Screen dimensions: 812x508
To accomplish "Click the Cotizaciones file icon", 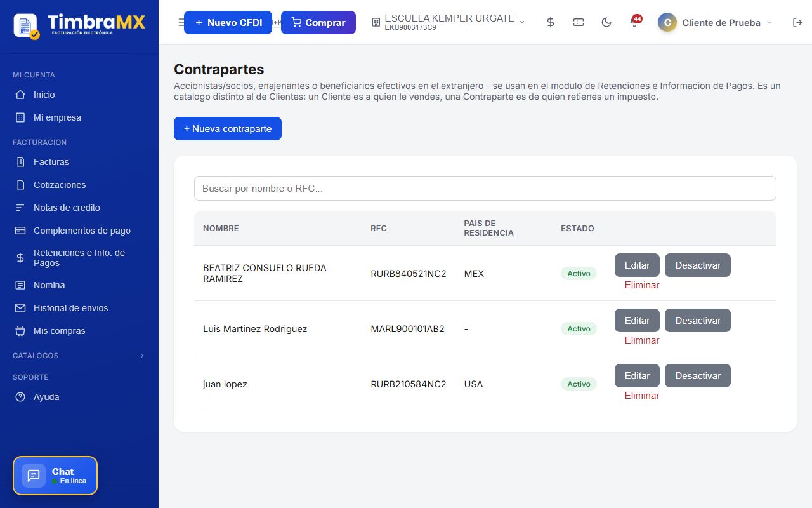I will pyautogui.click(x=20, y=185).
